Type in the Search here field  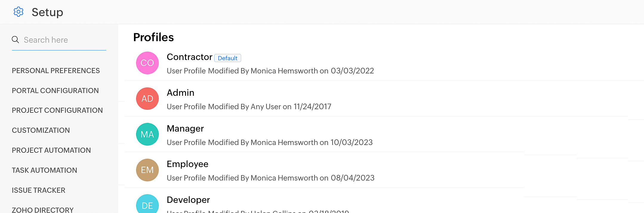[x=64, y=40]
